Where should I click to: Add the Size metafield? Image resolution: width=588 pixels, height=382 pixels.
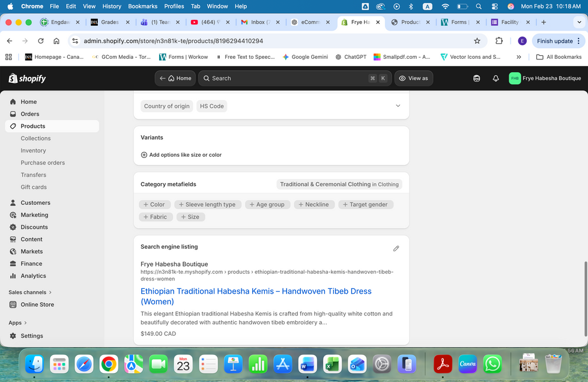point(190,217)
